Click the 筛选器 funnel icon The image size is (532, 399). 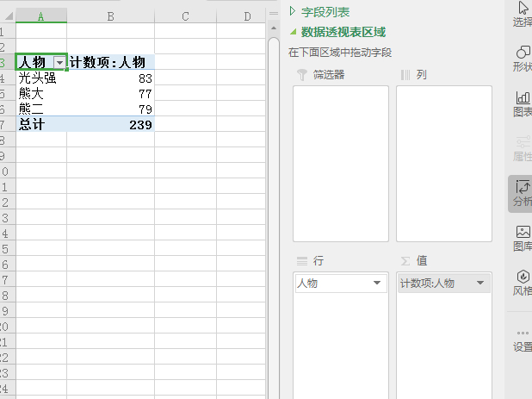pyautogui.click(x=301, y=75)
